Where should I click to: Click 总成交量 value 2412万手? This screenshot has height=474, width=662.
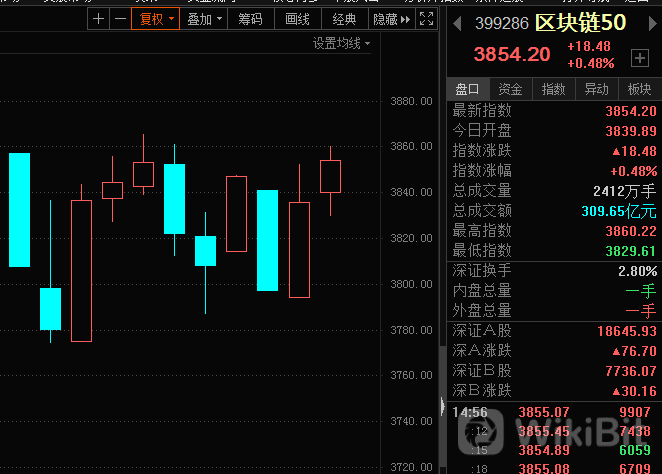click(624, 192)
